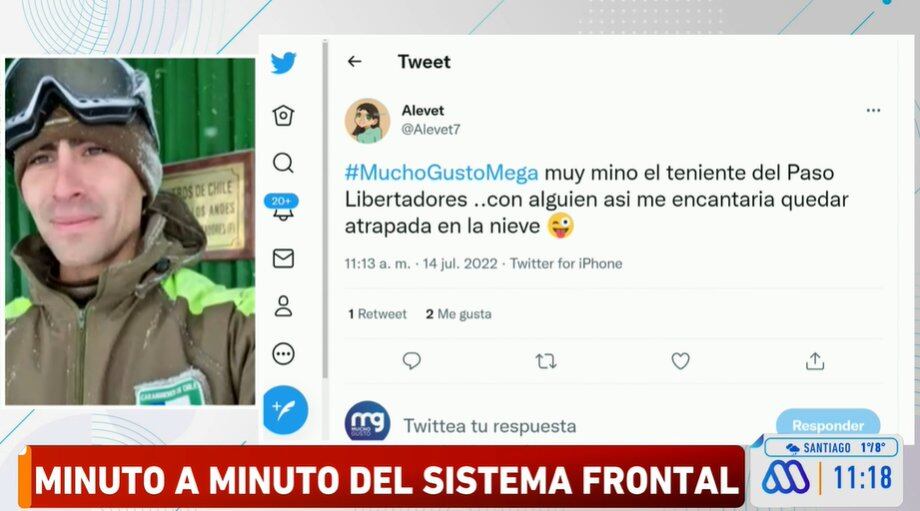View the 1 Retweet list
Screen dimensions: 920x511
377,314
